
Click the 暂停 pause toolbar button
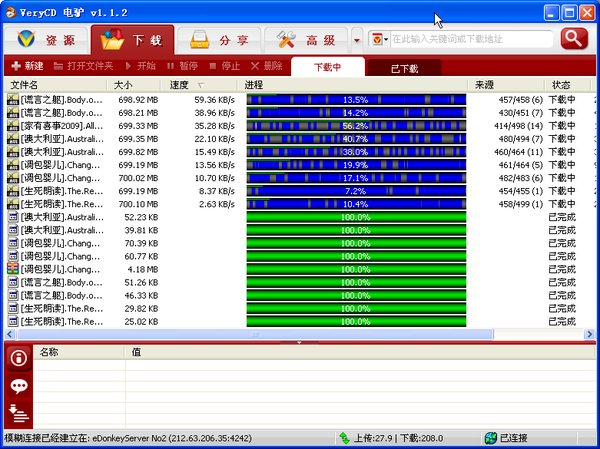(183, 66)
